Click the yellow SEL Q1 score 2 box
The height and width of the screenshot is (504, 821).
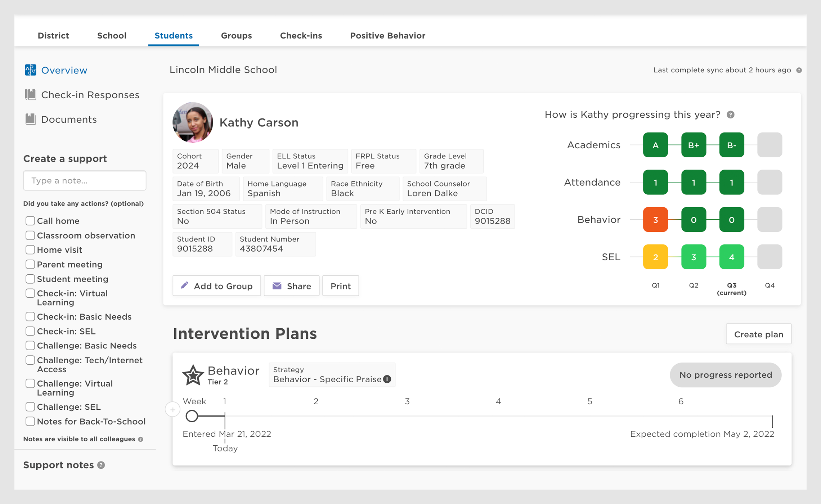tap(655, 257)
